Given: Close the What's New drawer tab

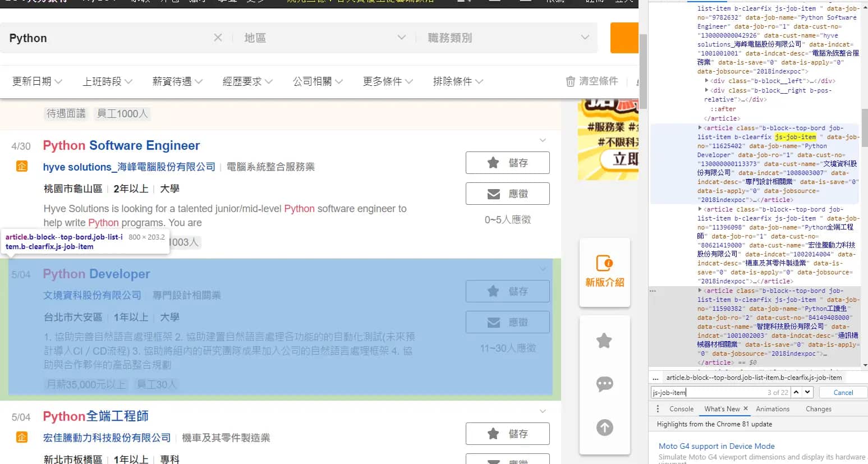Looking at the screenshot, I should click(746, 409).
